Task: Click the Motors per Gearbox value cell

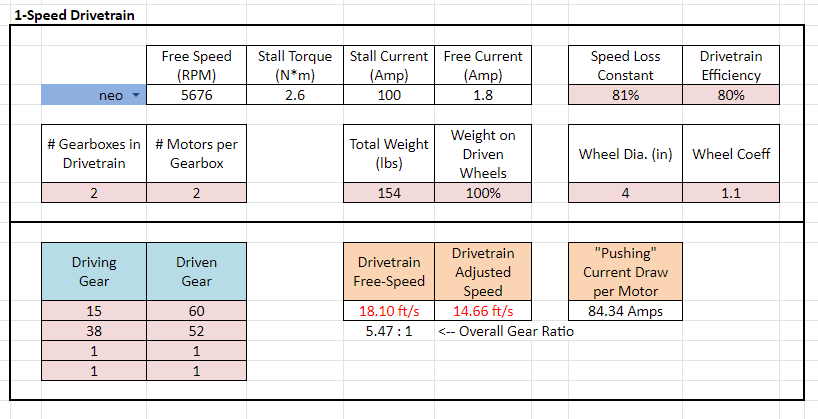Action: click(x=196, y=193)
